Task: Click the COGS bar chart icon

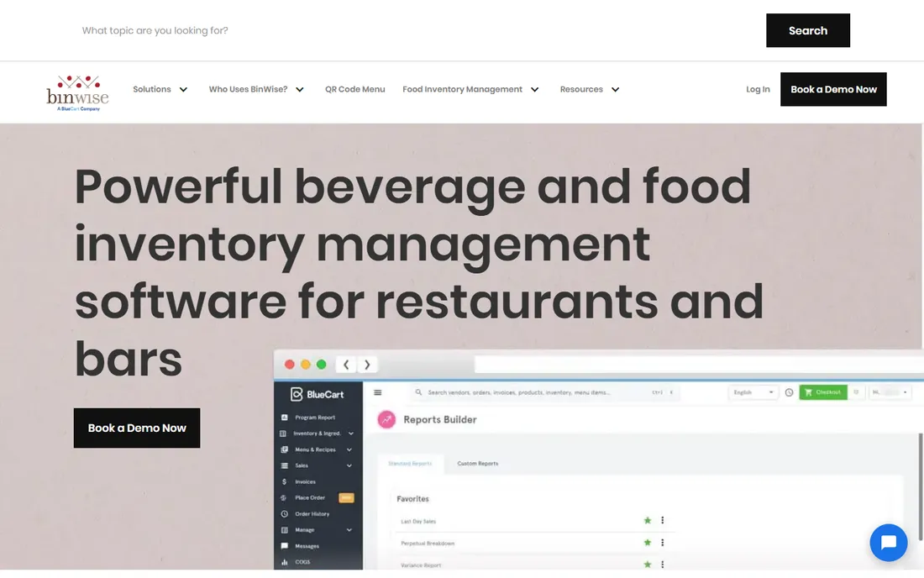Action: [x=284, y=562]
